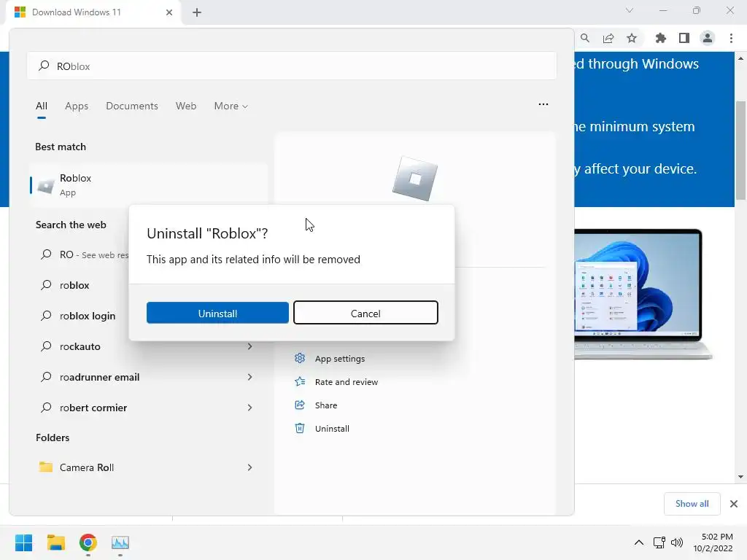Click the scrollbar down arrow in Chrome

[740, 477]
